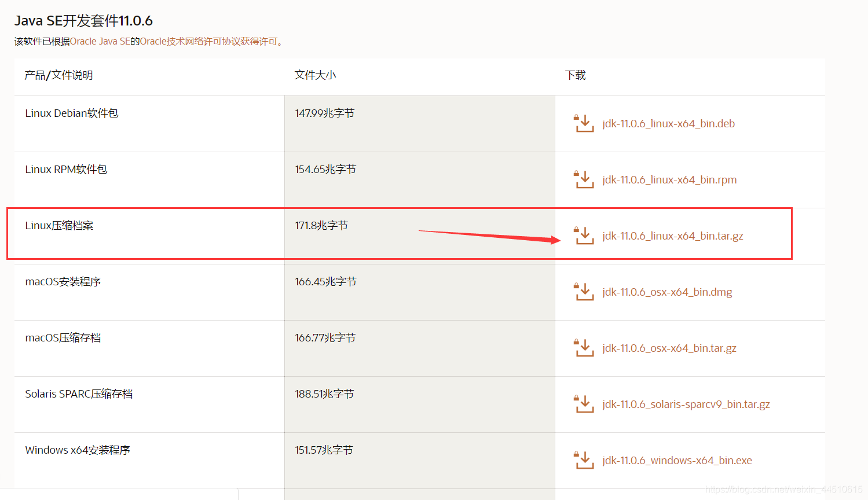868x500 pixels.
Task: Select the 'Linux压缩档案' row label
Action: (x=59, y=226)
